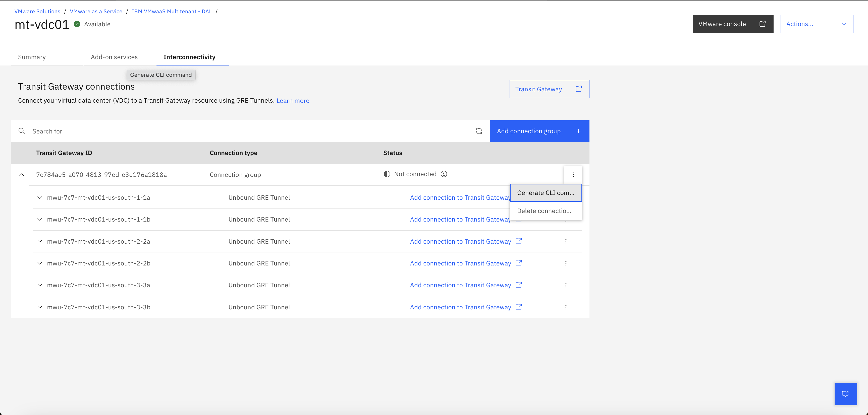Image resolution: width=868 pixels, height=415 pixels.
Task: Collapse the 7c784ae5 connection group row
Action: point(22,175)
